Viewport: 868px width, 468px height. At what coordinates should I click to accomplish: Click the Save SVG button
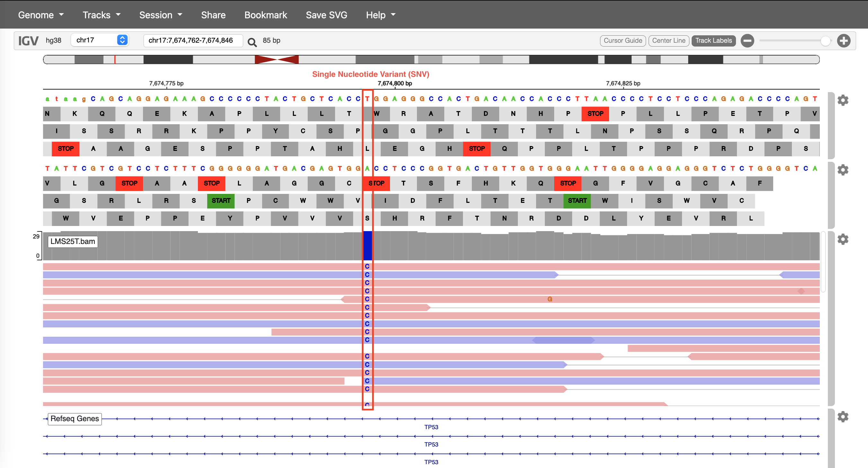[x=326, y=15]
